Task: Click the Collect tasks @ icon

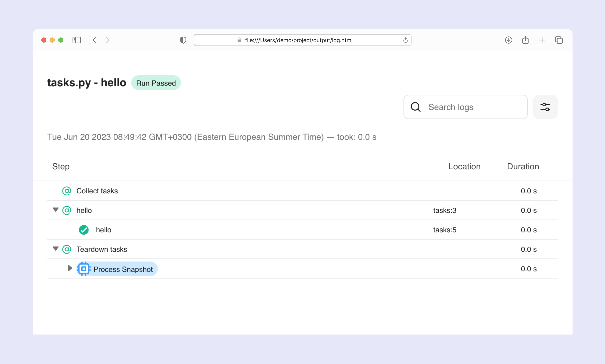Action: [67, 191]
